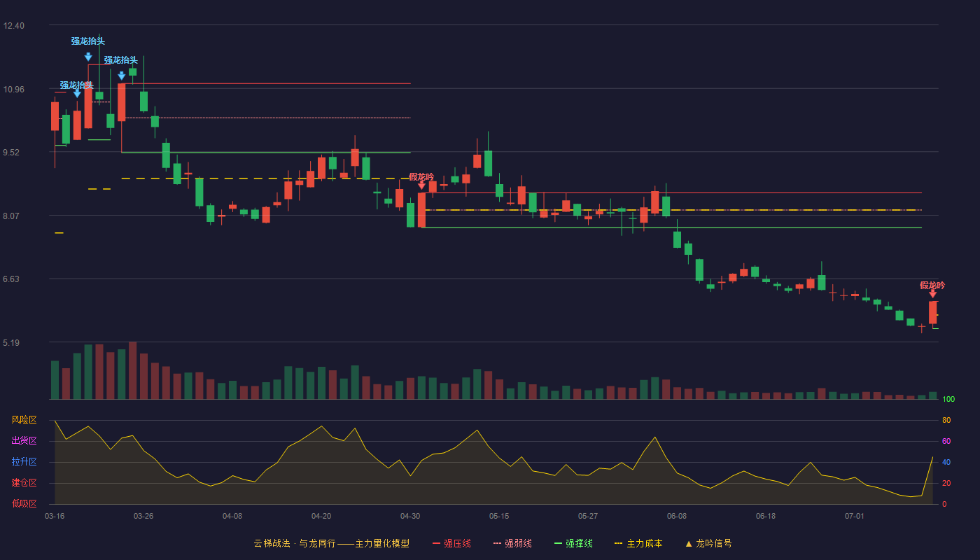The width and height of the screenshot is (980, 560).
Task: Click the 12.40 price axis label
Action: [13, 26]
